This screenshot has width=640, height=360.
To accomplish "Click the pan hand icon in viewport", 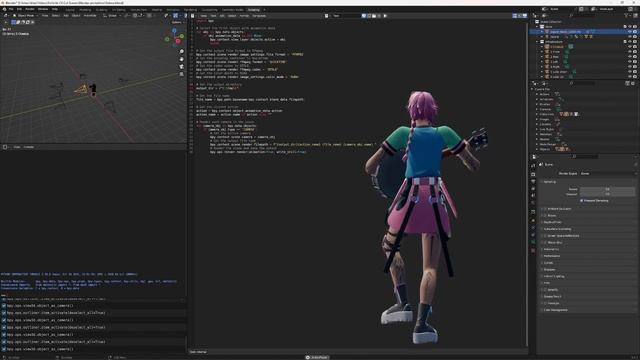I will point(182,59).
